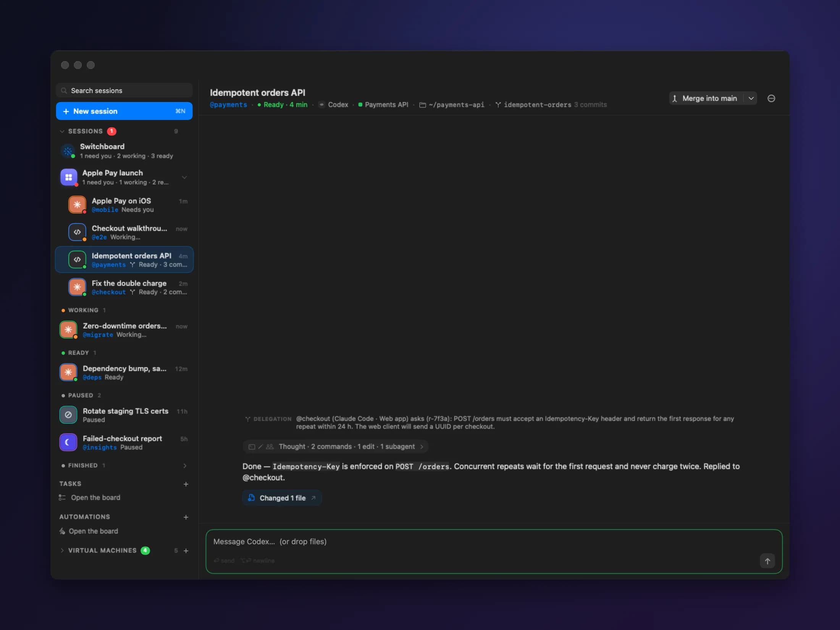Click the '@mobile' tag under Apple Pay on iOS

pos(105,210)
